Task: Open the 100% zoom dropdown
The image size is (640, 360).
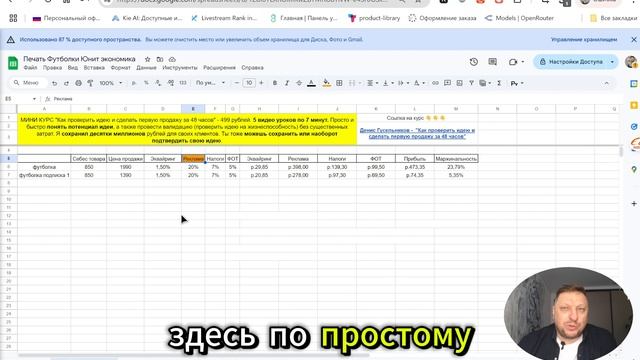Action: pyautogui.click(x=111, y=83)
